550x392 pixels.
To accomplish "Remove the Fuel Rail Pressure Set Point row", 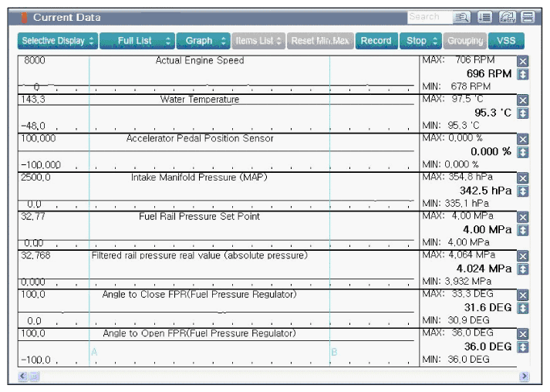I will click(523, 218).
